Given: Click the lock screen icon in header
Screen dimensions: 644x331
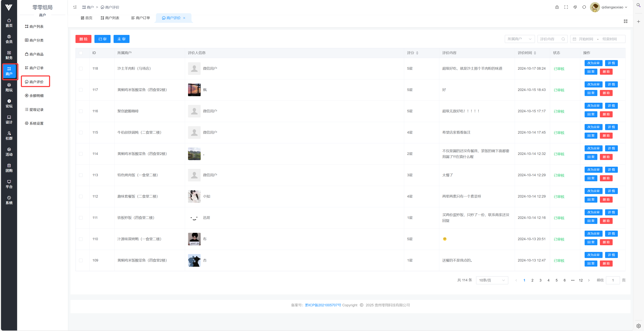Looking at the screenshot, I should pyautogui.click(x=557, y=7).
